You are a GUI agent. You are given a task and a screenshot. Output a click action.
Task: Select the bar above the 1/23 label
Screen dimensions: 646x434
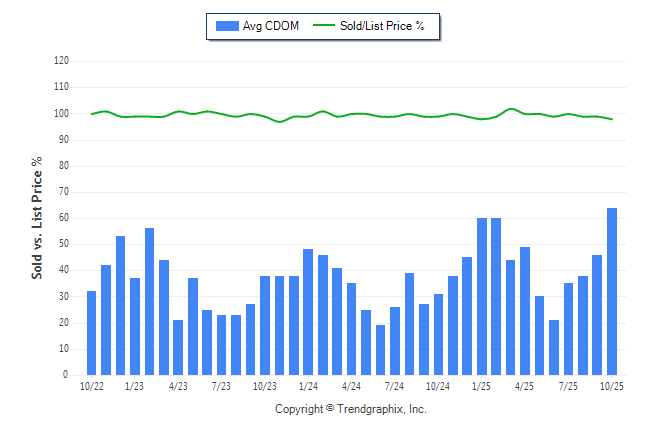[135, 326]
